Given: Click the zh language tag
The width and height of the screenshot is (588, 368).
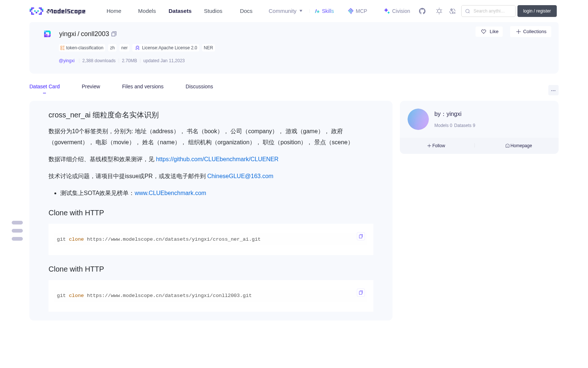Looking at the screenshot, I should pyautogui.click(x=112, y=48).
